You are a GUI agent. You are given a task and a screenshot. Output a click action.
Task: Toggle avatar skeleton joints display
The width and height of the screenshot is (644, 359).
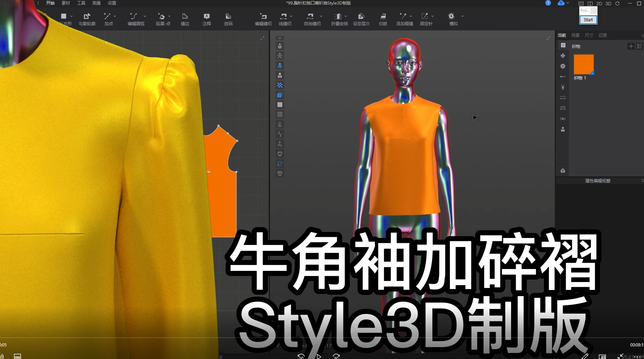(x=280, y=56)
